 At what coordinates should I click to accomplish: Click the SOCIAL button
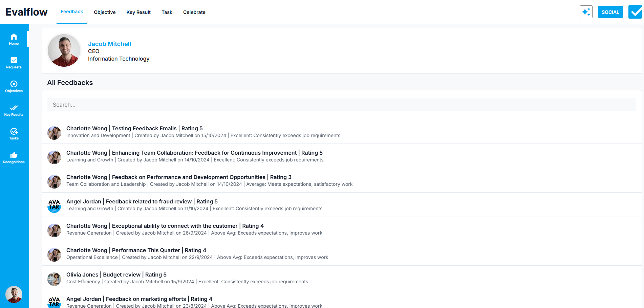coord(610,12)
